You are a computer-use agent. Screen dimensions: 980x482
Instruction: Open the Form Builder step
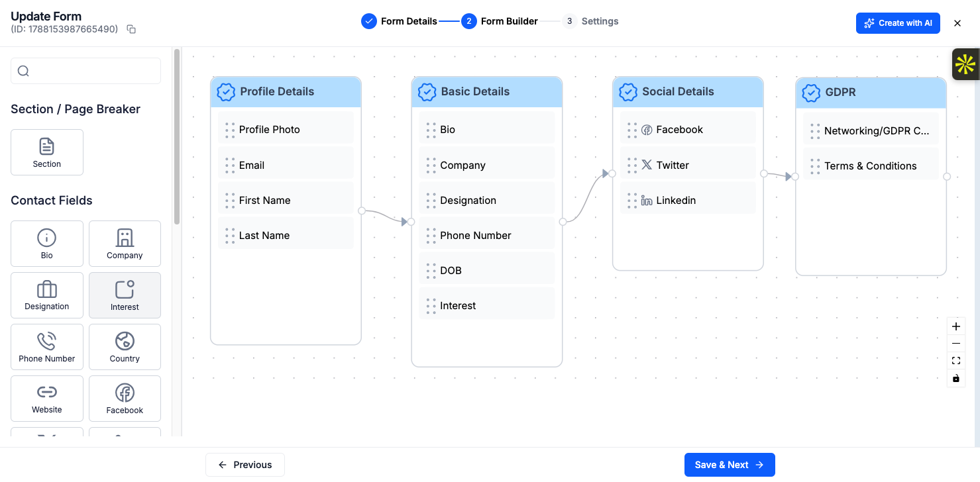tap(500, 21)
